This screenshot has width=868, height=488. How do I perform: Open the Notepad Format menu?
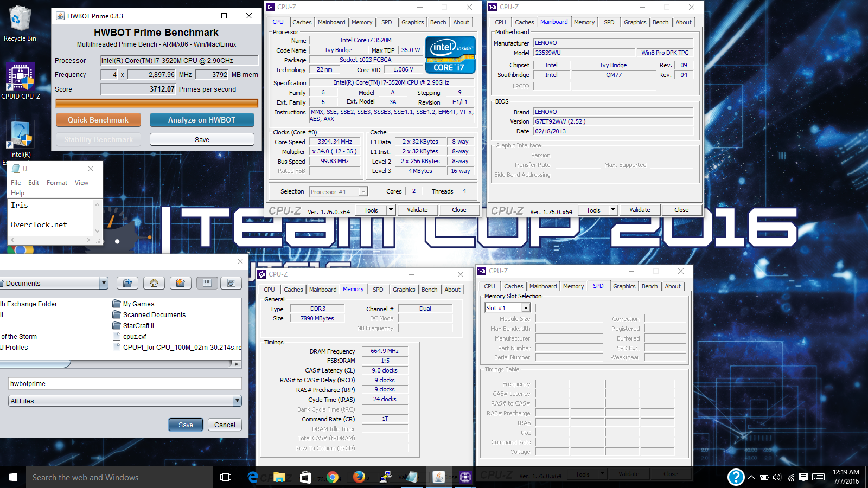pyautogui.click(x=57, y=183)
